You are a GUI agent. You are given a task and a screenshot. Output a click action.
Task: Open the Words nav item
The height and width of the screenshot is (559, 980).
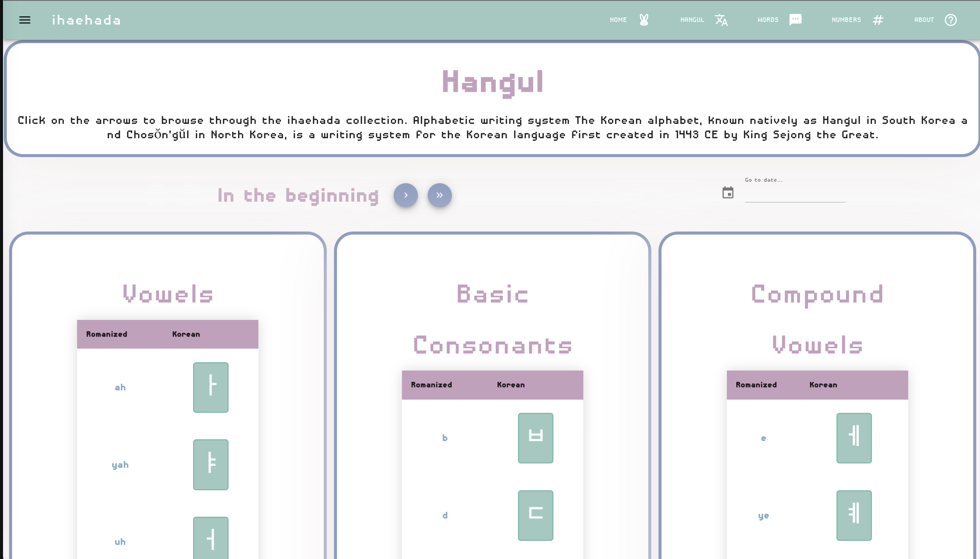pyautogui.click(x=768, y=20)
